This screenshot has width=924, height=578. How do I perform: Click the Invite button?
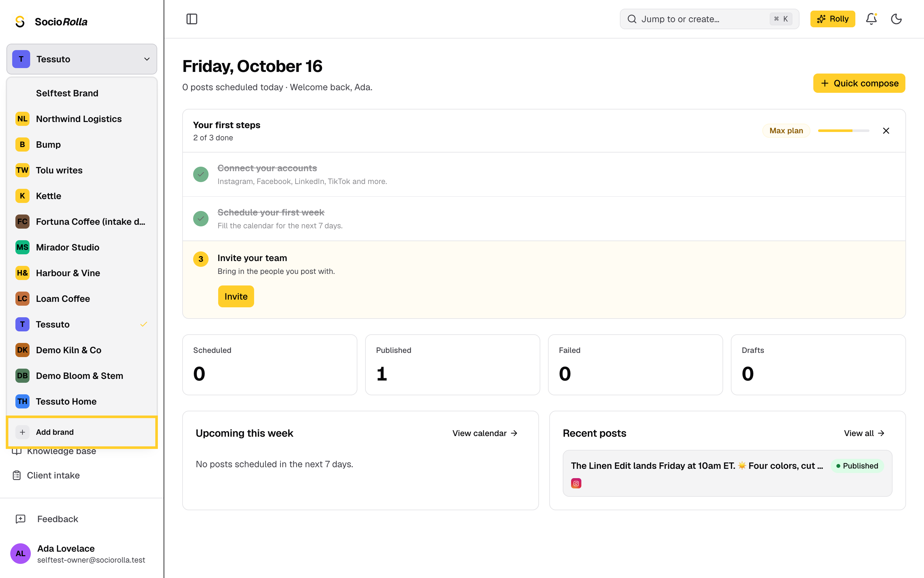(236, 296)
